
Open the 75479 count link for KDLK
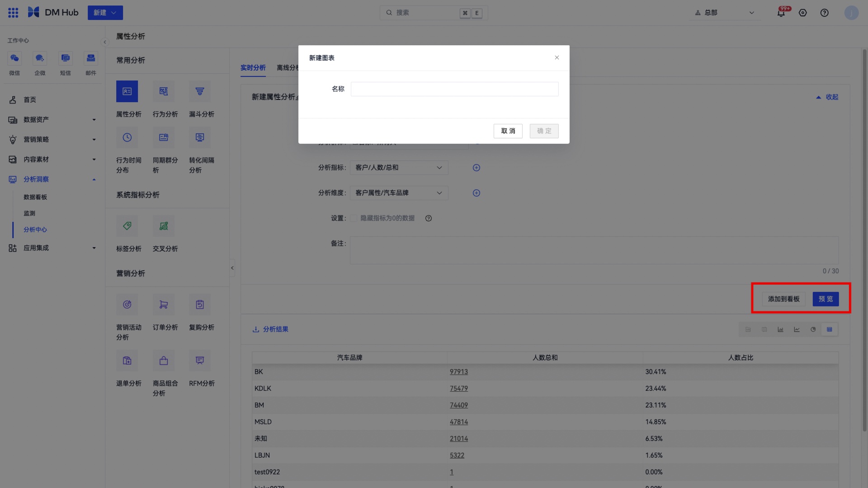459,389
